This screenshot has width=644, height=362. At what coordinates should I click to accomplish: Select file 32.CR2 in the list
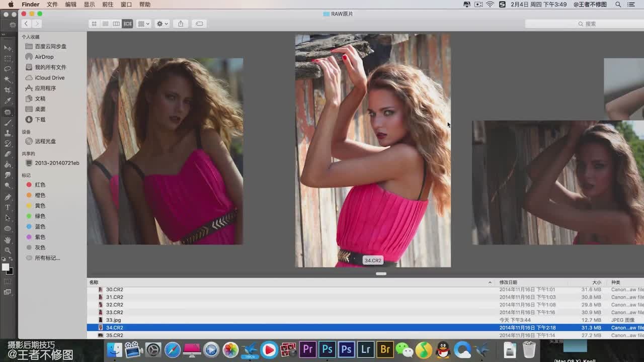365,305
